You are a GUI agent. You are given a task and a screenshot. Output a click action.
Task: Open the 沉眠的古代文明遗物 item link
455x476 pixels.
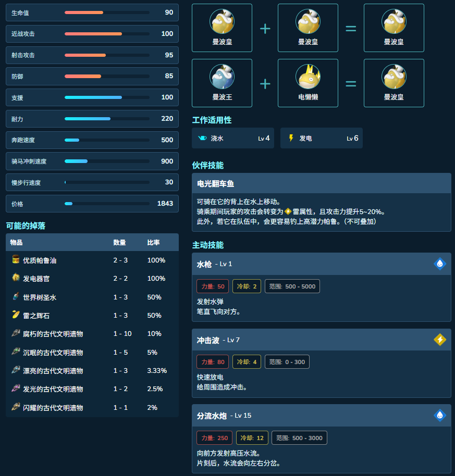click(x=53, y=353)
